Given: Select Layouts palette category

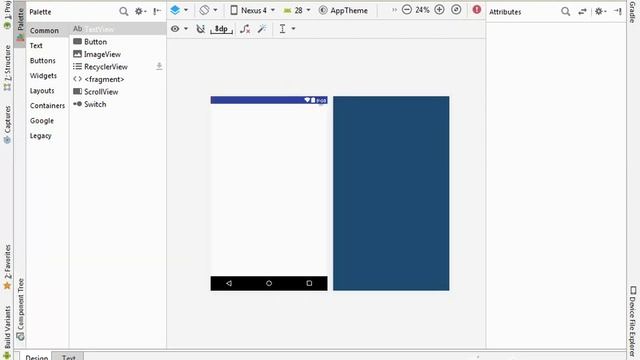Looking at the screenshot, I should click(42, 91).
